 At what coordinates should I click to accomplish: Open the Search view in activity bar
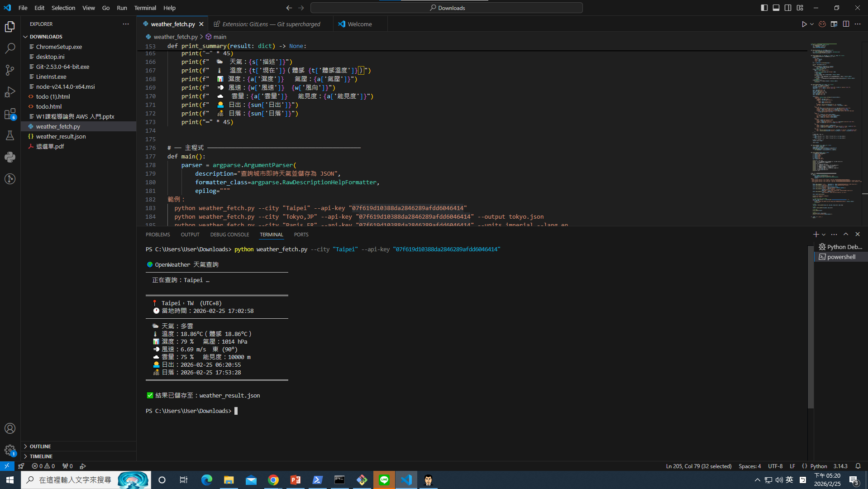click(10, 48)
